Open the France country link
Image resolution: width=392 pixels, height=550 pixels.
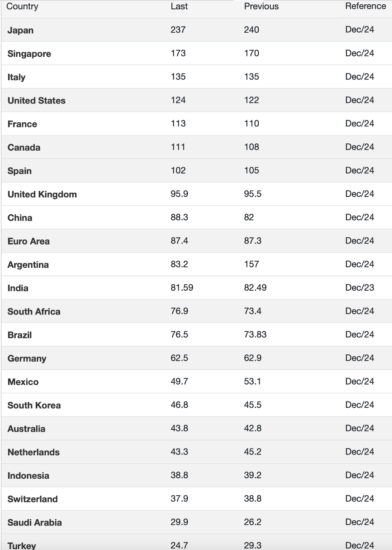click(x=22, y=124)
